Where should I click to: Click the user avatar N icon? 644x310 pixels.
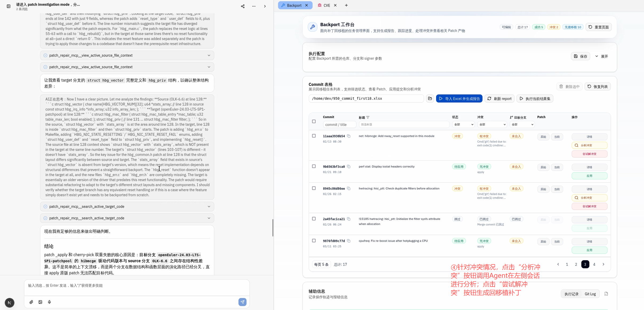click(x=10, y=303)
